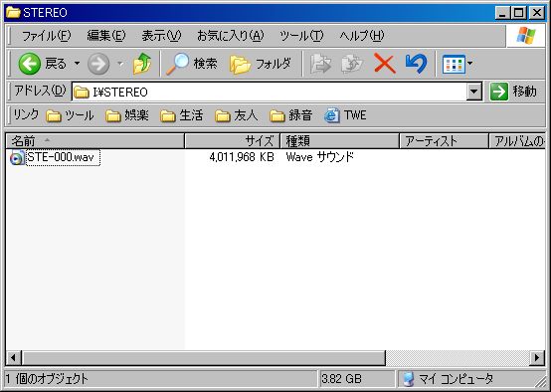The width and height of the screenshot is (551, 392).
Task: Close the STEREO window
Action: [x=537, y=13]
